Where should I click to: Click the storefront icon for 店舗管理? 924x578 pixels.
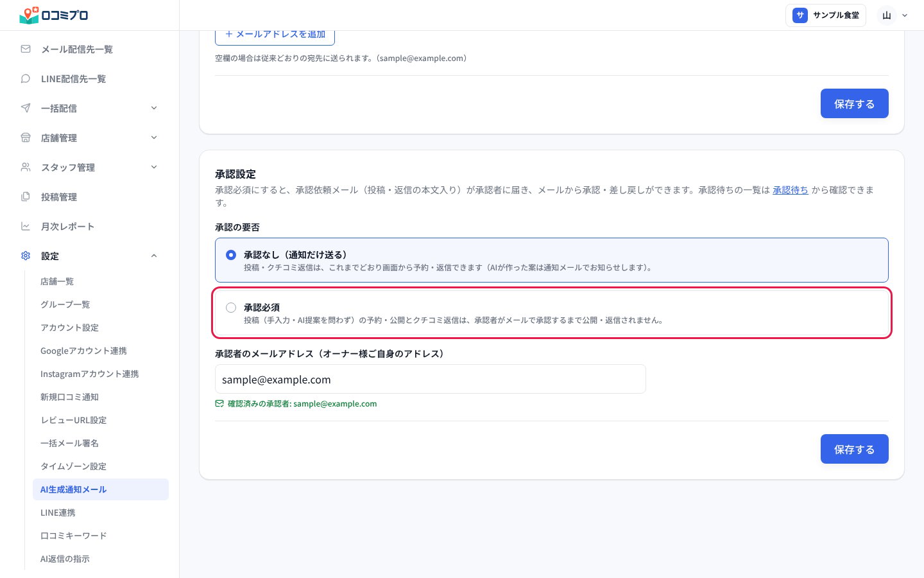point(26,137)
